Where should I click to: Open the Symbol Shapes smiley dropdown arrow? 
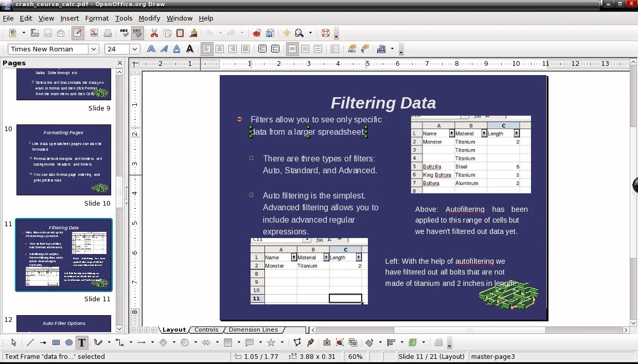[196, 342]
